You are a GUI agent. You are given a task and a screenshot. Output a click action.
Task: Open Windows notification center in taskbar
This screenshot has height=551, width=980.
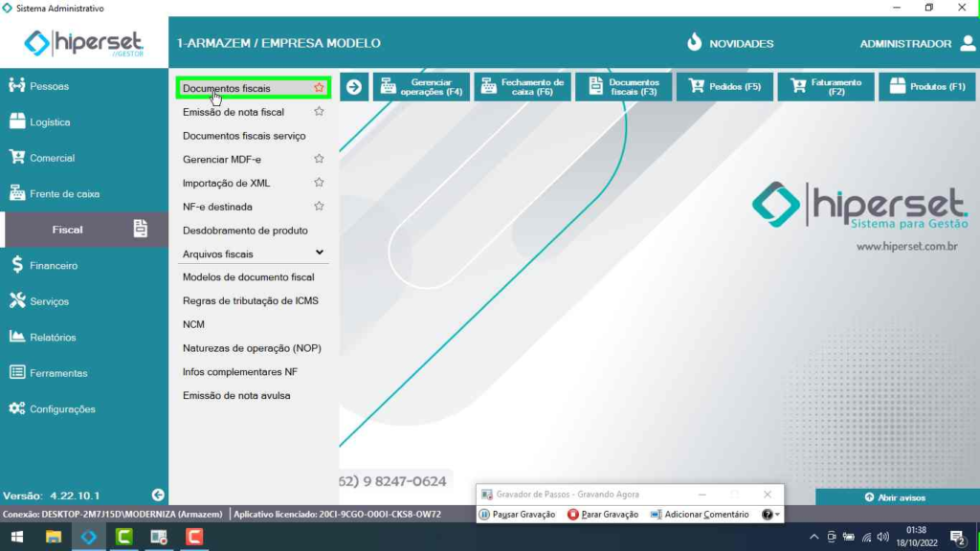pyautogui.click(x=956, y=537)
